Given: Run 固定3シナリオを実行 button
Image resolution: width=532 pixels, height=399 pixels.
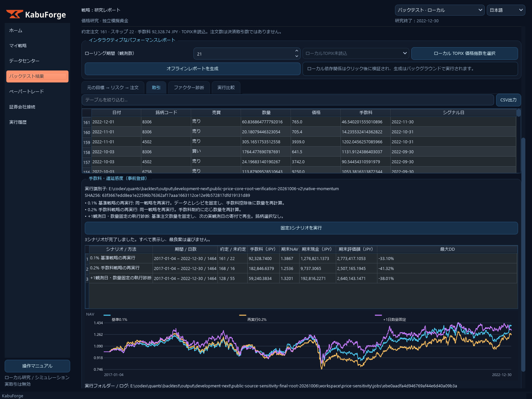Looking at the screenshot, I should point(301,228).
